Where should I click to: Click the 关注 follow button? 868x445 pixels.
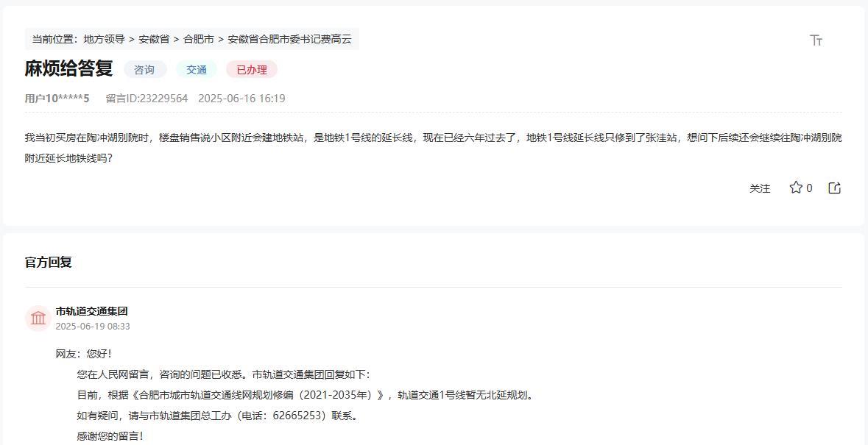coord(760,188)
